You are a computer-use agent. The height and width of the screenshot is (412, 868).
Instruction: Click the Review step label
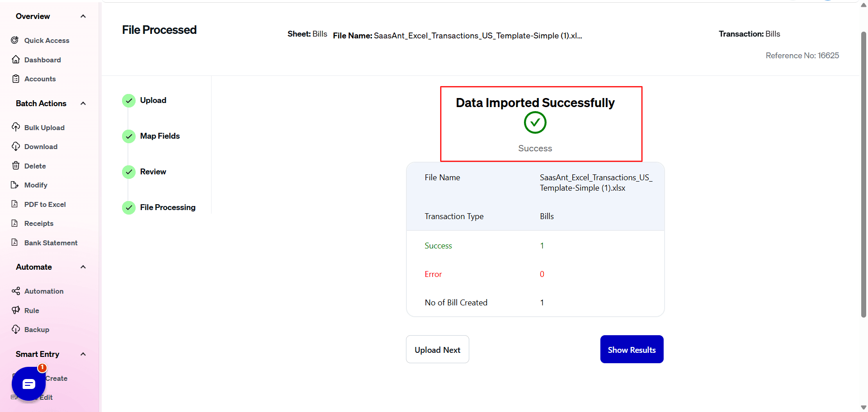(x=153, y=172)
